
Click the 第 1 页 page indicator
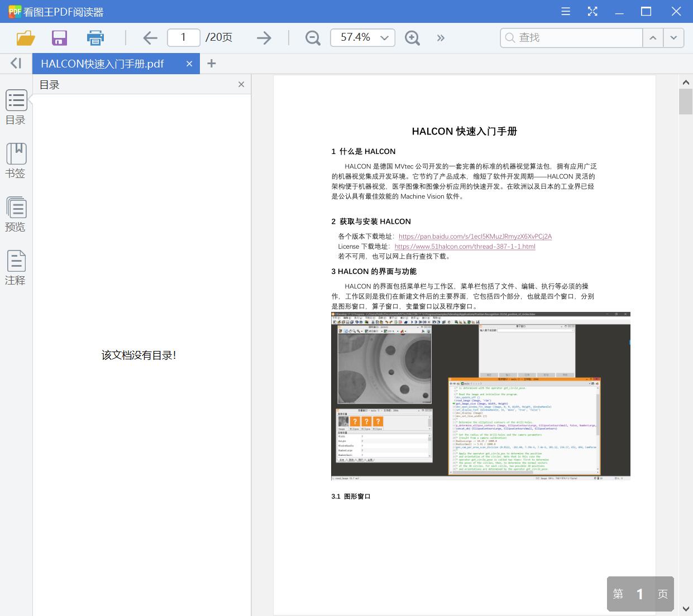(641, 594)
